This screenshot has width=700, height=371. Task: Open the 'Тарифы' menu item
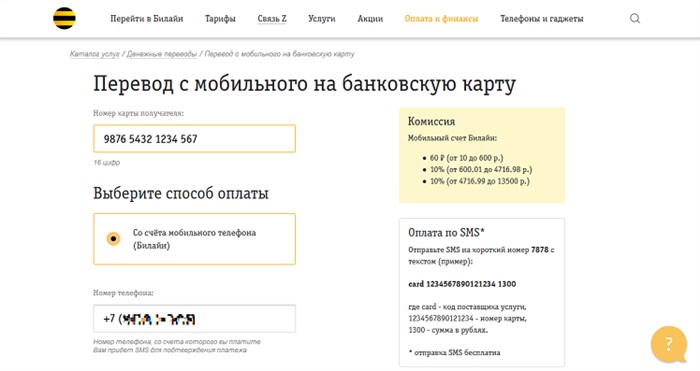click(x=220, y=19)
